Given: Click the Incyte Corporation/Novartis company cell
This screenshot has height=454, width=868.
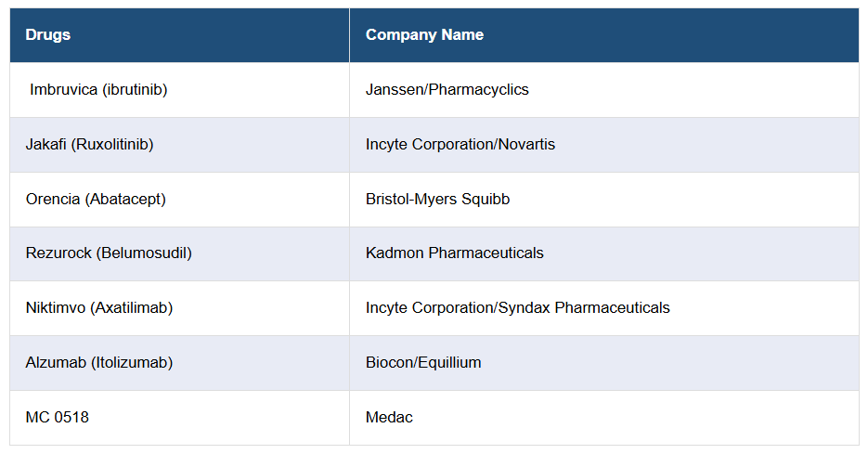Looking at the screenshot, I should pyautogui.click(x=460, y=145).
